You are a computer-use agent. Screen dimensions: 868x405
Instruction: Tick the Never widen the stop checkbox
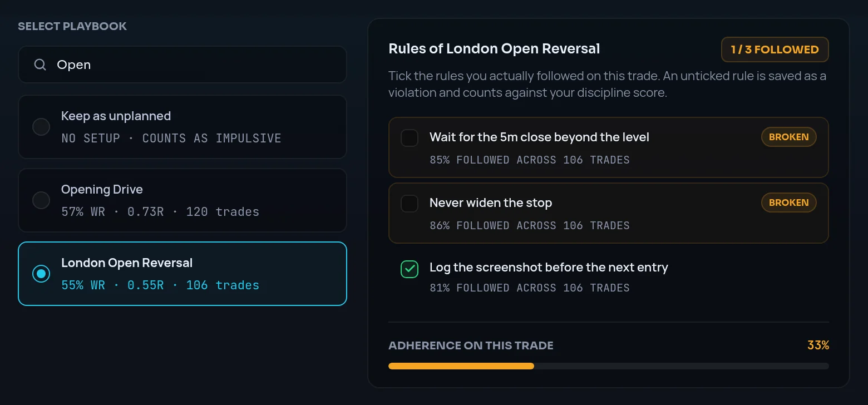(410, 203)
